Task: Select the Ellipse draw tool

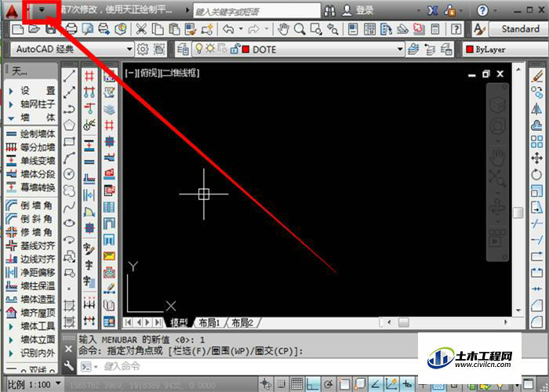Action: (x=69, y=223)
